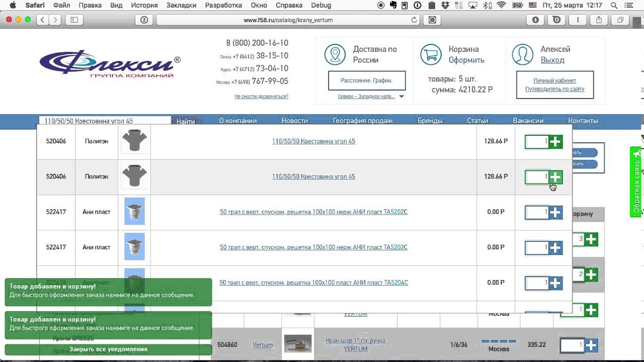Open the Вакансии page
The width and height of the screenshot is (644, 362).
(528, 121)
